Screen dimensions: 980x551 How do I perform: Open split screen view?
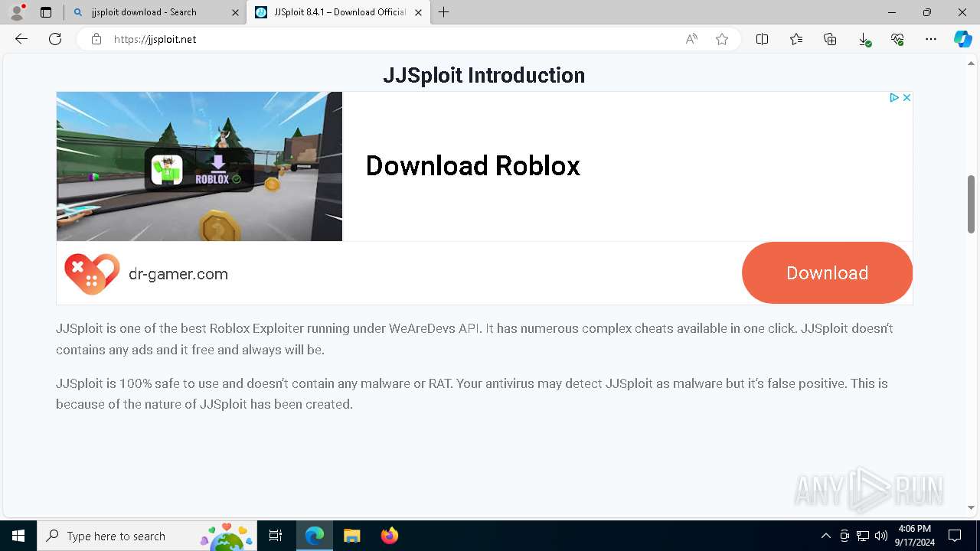[763, 39]
